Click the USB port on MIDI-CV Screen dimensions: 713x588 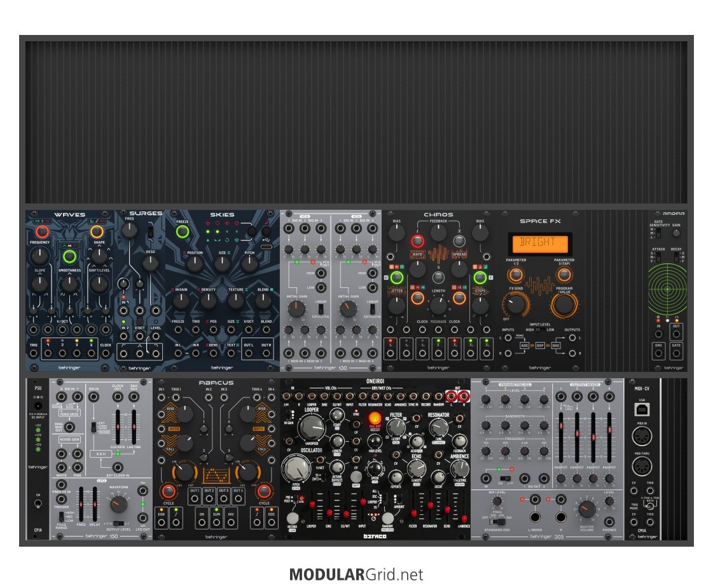click(x=642, y=410)
